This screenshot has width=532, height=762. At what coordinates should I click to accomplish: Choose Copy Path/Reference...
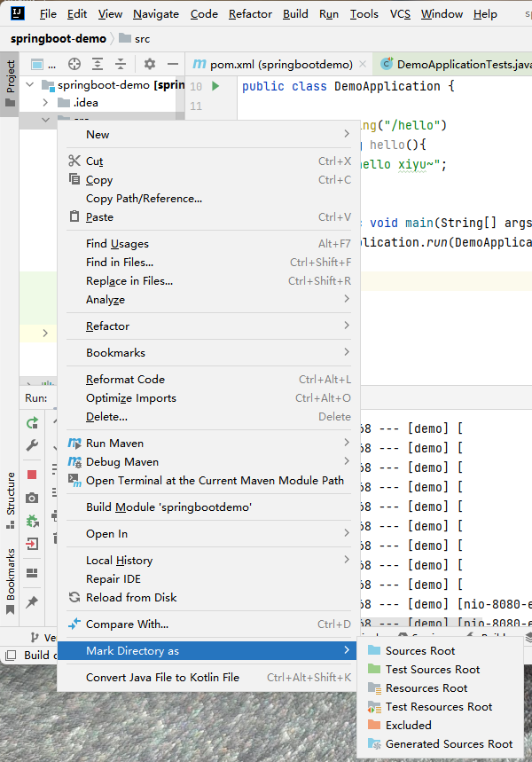click(x=208, y=199)
